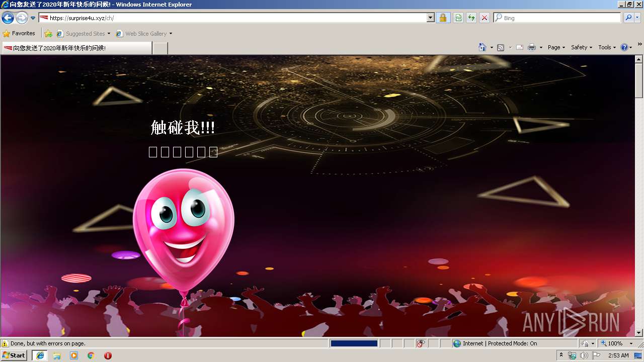This screenshot has height=362, width=644.
Task: Open Suggested Sites link
Action: [83, 34]
